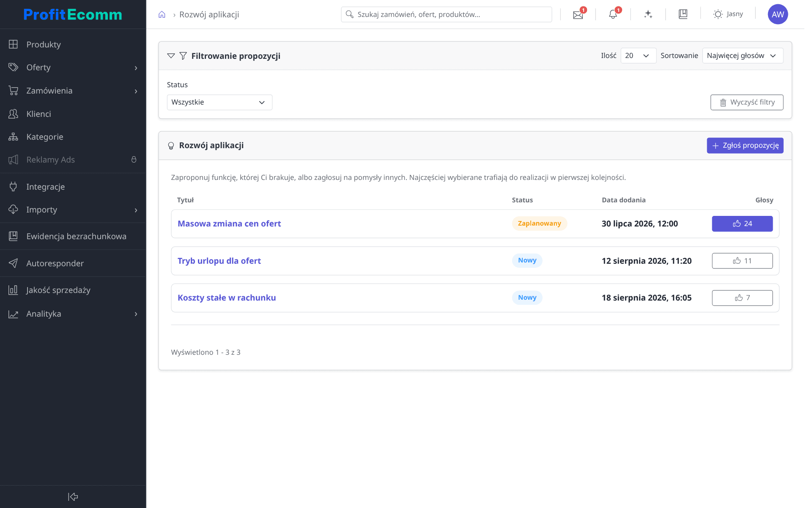
Task: Open the AW user avatar
Action: 778,14
